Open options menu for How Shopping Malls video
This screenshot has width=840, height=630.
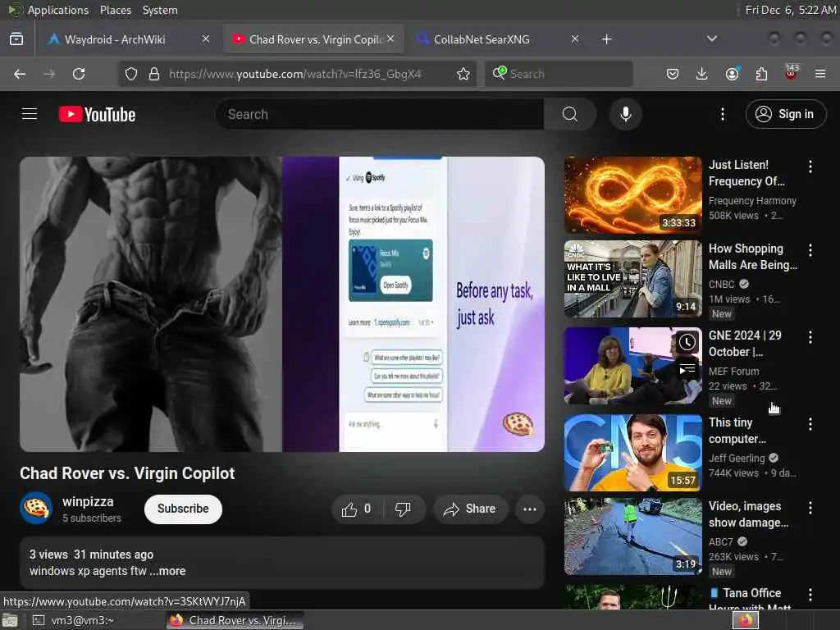click(810, 250)
